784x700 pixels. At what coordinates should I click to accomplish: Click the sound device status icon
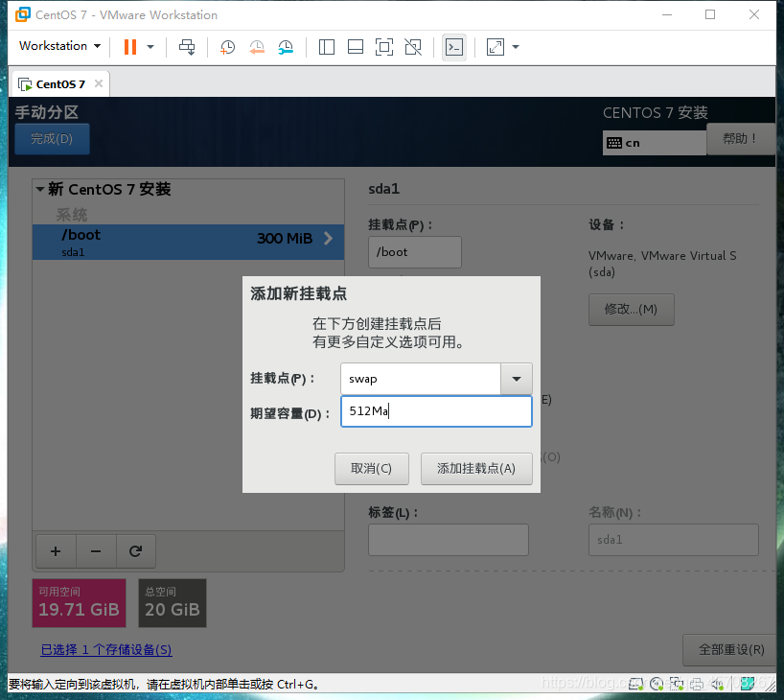tap(717, 684)
